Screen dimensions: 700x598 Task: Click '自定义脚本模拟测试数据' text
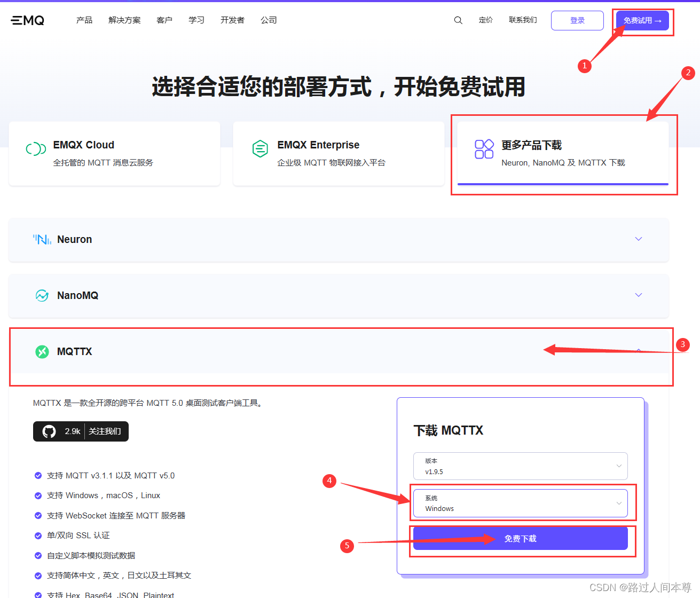(91, 555)
